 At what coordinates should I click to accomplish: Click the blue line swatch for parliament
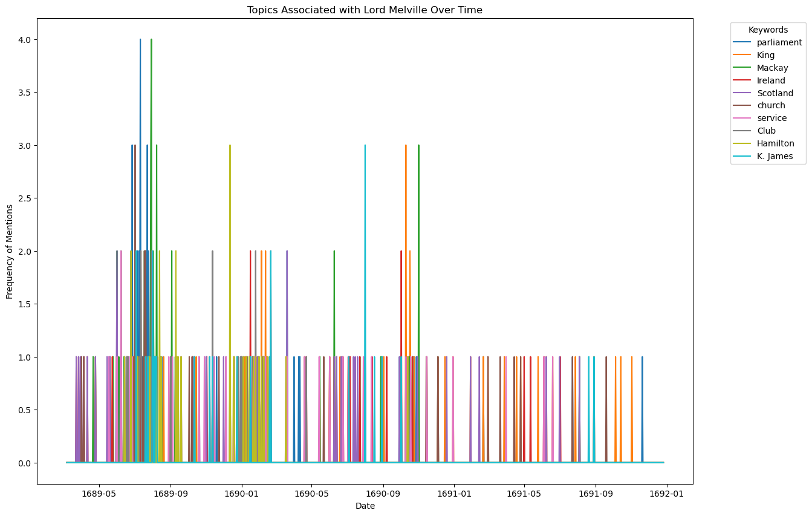point(743,42)
